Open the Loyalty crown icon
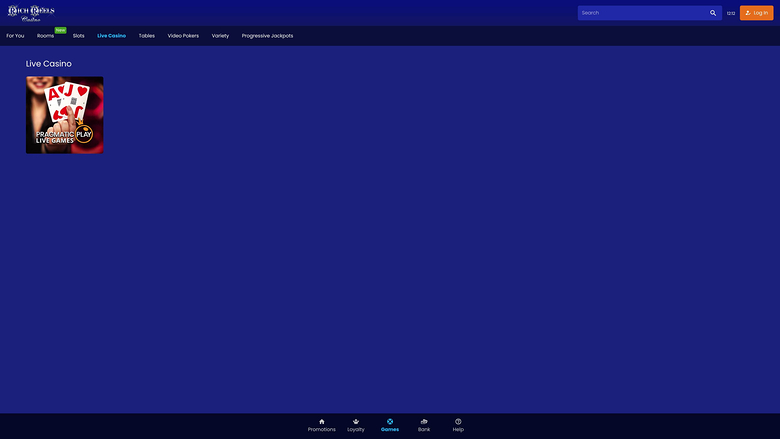The width and height of the screenshot is (780, 439). [x=356, y=421]
